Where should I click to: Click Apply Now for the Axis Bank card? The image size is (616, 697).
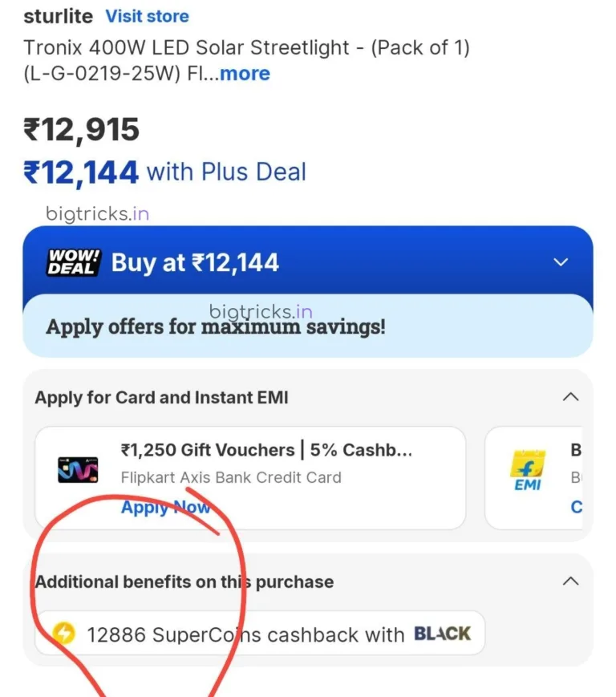coord(166,507)
